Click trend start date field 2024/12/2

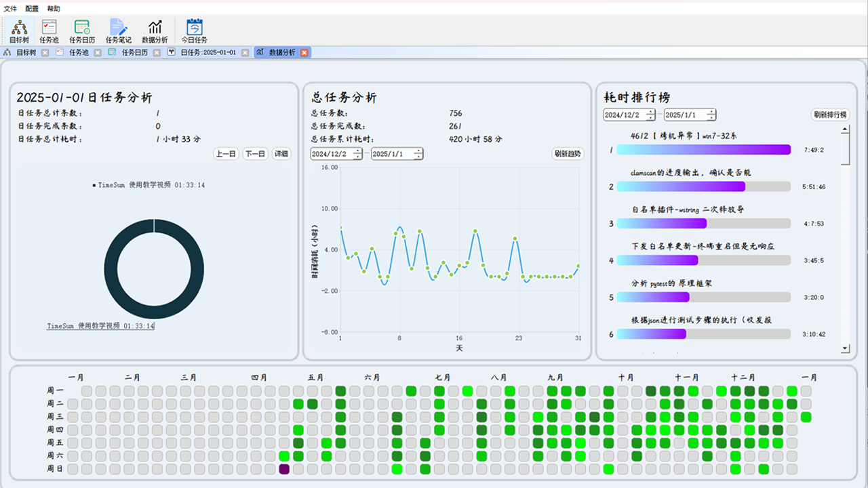[335, 154]
